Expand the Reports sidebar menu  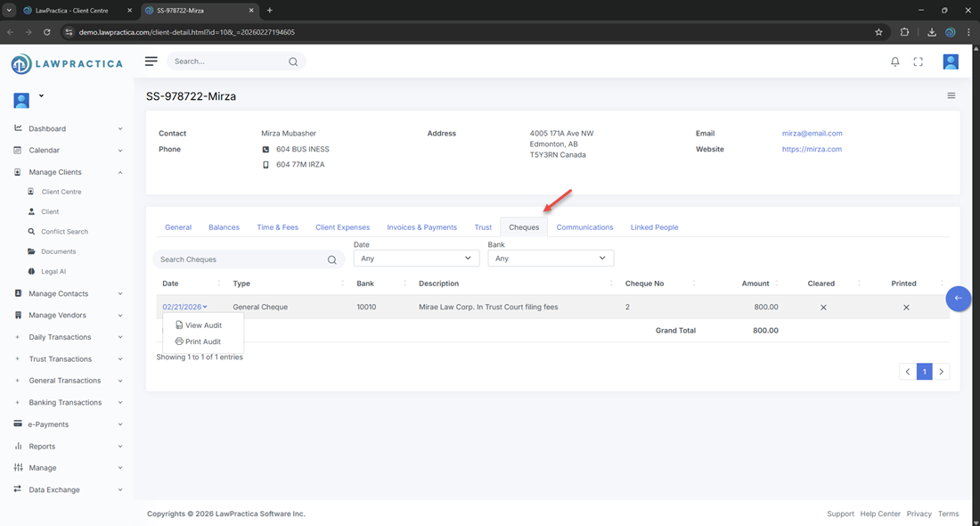(67, 446)
